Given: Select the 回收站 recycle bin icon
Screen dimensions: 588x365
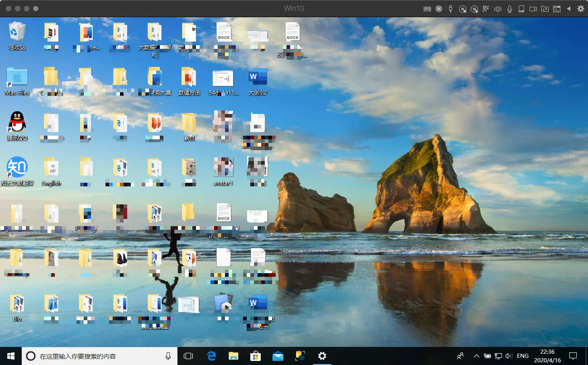Looking at the screenshot, I should point(17,36).
